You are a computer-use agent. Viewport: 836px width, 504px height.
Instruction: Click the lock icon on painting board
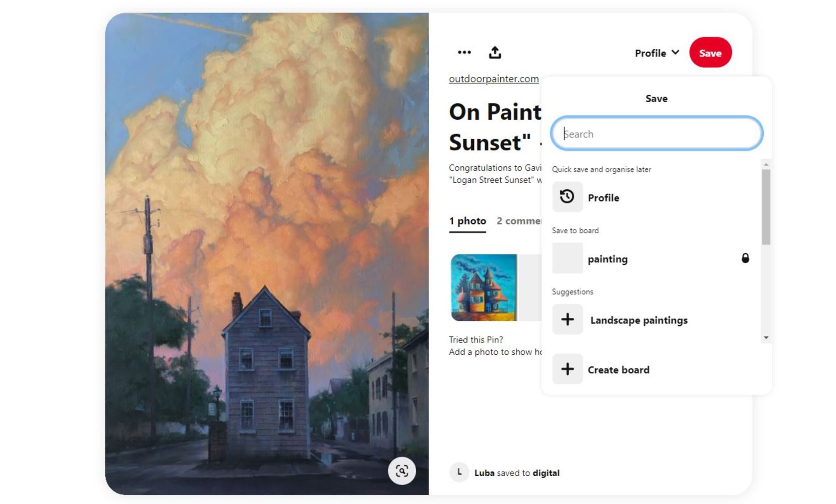745,258
